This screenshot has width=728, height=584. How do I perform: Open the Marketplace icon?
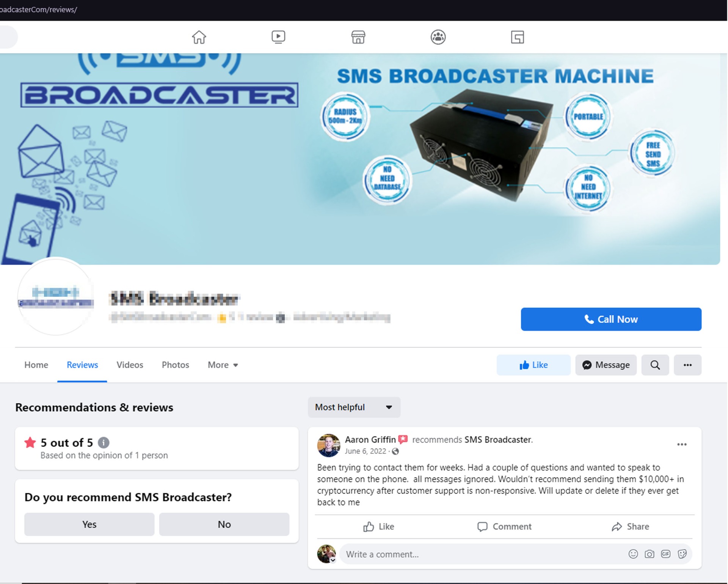click(358, 37)
